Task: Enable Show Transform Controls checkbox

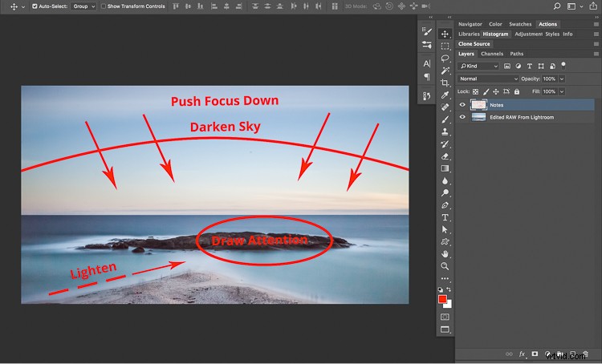Action: click(104, 6)
